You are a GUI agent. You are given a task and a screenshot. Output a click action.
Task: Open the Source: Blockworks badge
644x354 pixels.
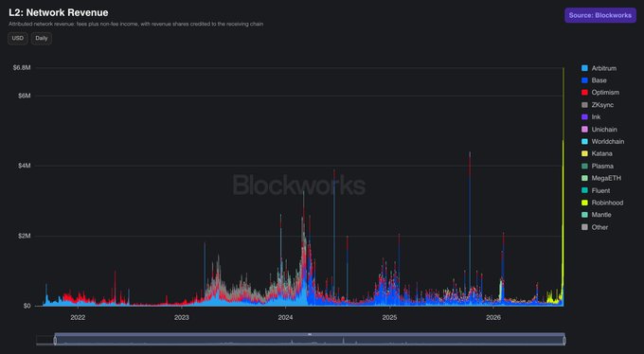[x=600, y=15]
